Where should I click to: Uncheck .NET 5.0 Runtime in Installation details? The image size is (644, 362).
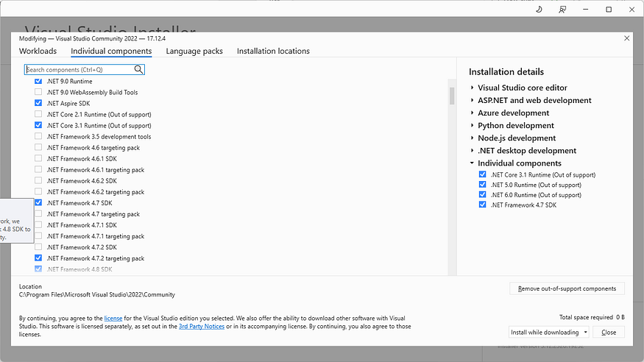click(x=483, y=185)
